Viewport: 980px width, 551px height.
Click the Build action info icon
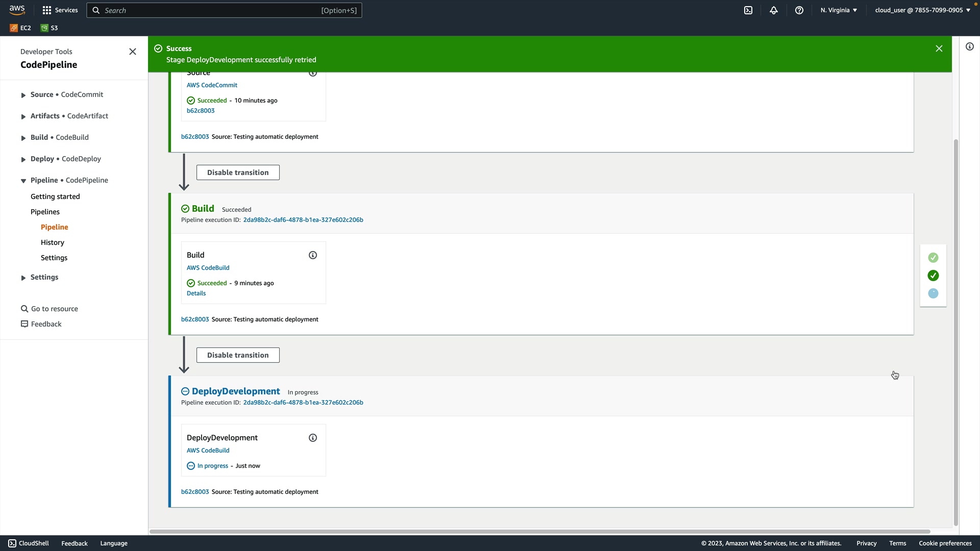coord(313,255)
